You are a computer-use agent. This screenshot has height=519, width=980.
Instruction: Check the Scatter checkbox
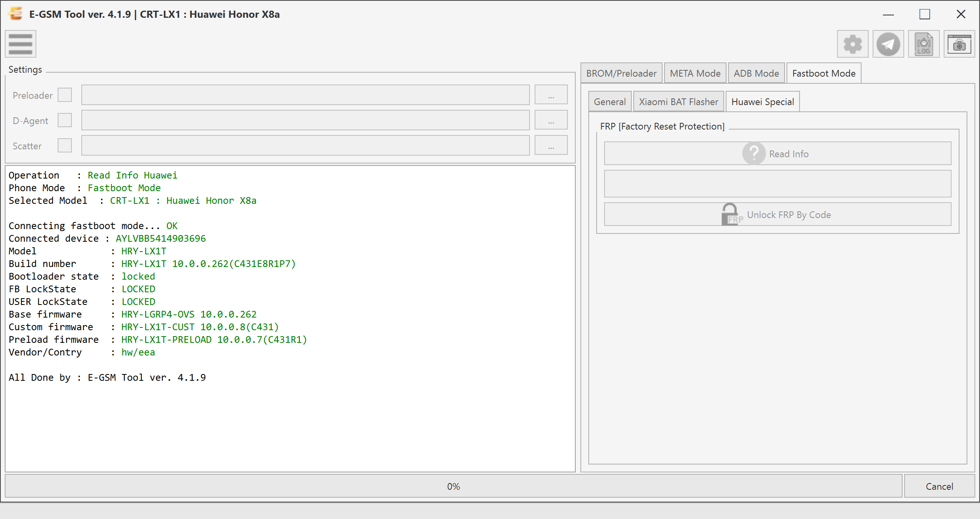[65, 145]
